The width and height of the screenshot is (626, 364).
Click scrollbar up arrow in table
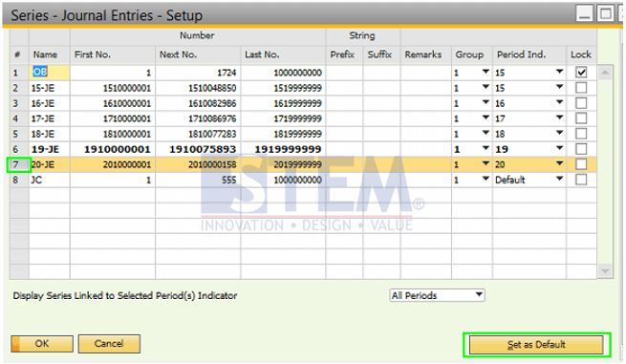(x=605, y=73)
